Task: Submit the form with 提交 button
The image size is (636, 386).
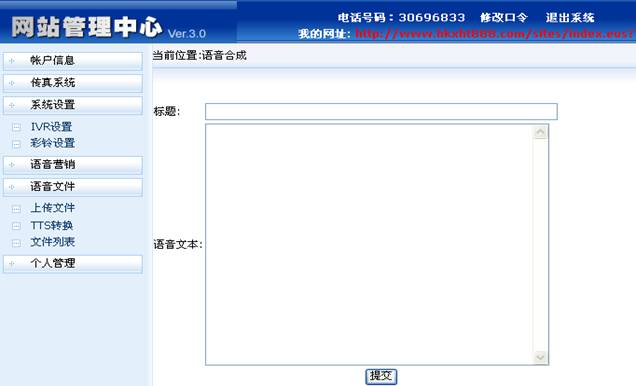Action: pos(381,376)
